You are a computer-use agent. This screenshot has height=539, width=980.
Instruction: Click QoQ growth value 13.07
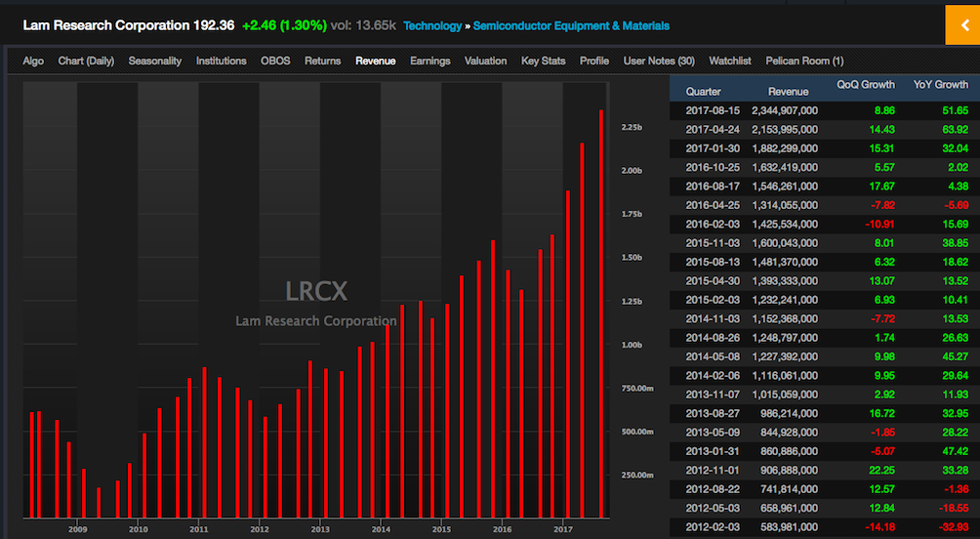pos(881,281)
